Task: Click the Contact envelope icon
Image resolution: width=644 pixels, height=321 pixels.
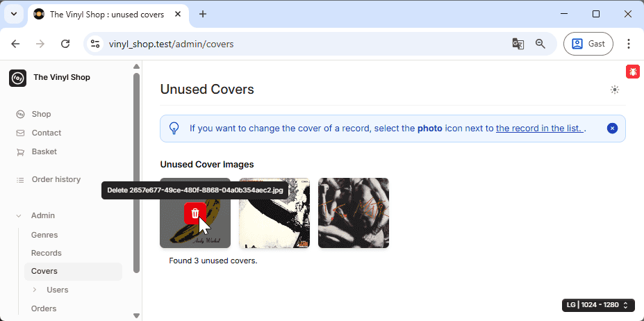Action: click(x=20, y=133)
